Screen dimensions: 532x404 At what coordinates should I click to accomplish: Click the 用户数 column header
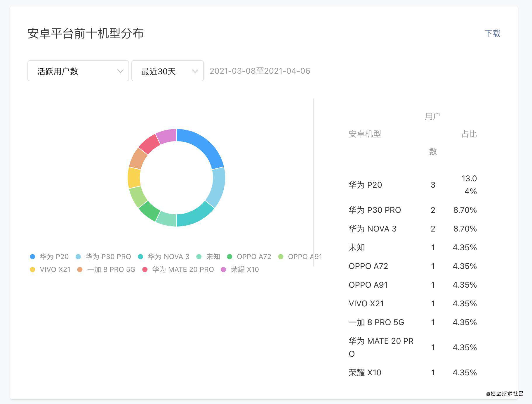[x=433, y=134]
